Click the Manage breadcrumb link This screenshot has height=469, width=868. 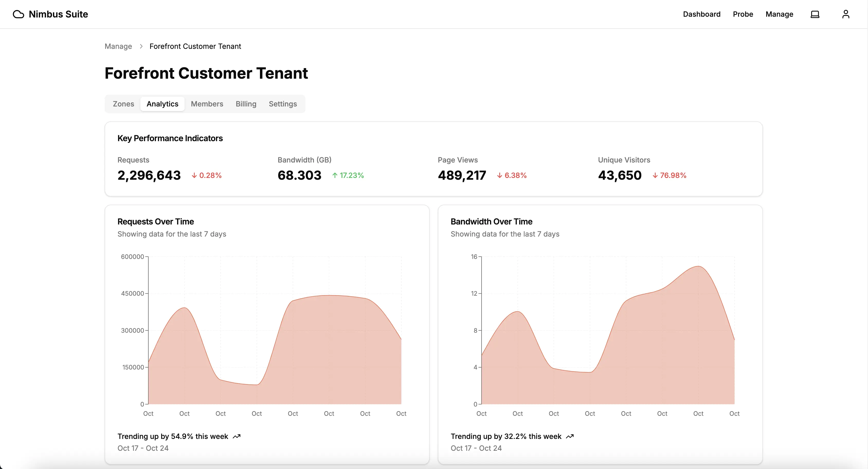118,46
